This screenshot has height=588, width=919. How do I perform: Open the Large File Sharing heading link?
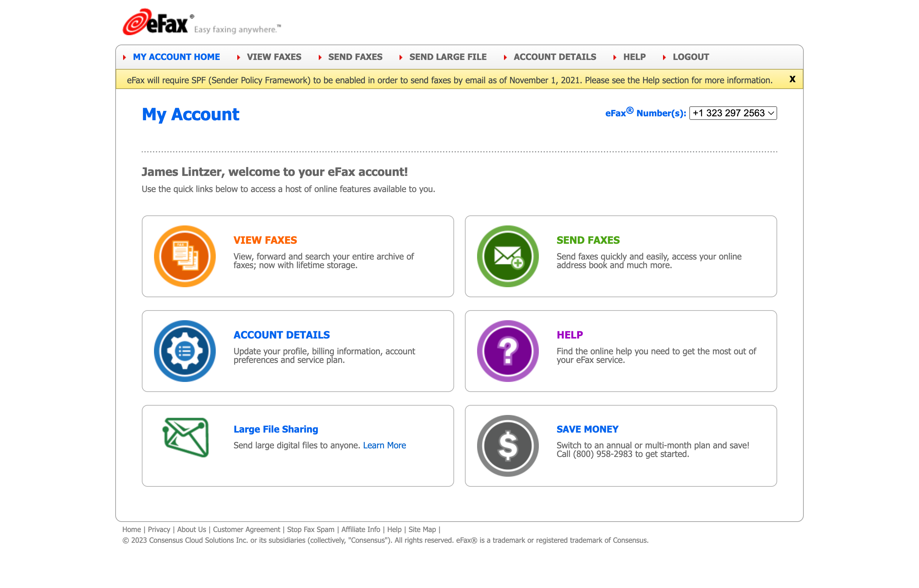pos(276,429)
